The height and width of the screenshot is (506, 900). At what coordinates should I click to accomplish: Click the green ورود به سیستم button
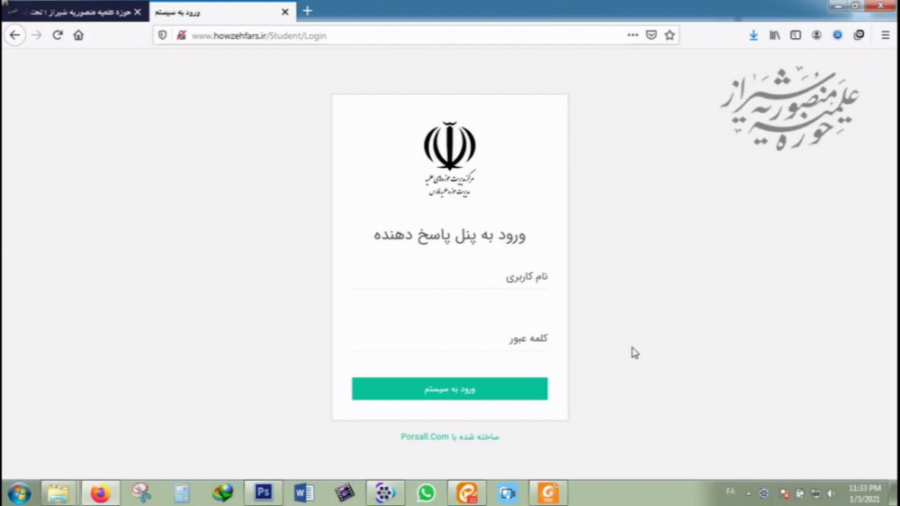449,389
